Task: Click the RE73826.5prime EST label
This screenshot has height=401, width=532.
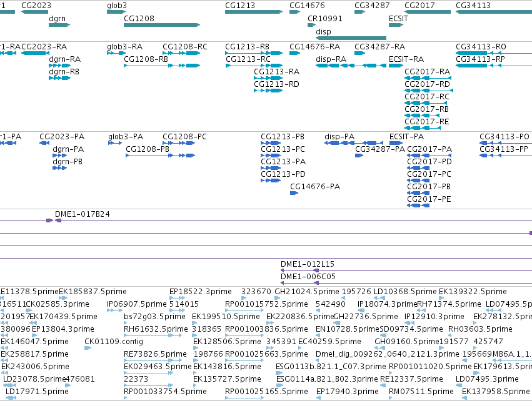Action: pos(155,354)
